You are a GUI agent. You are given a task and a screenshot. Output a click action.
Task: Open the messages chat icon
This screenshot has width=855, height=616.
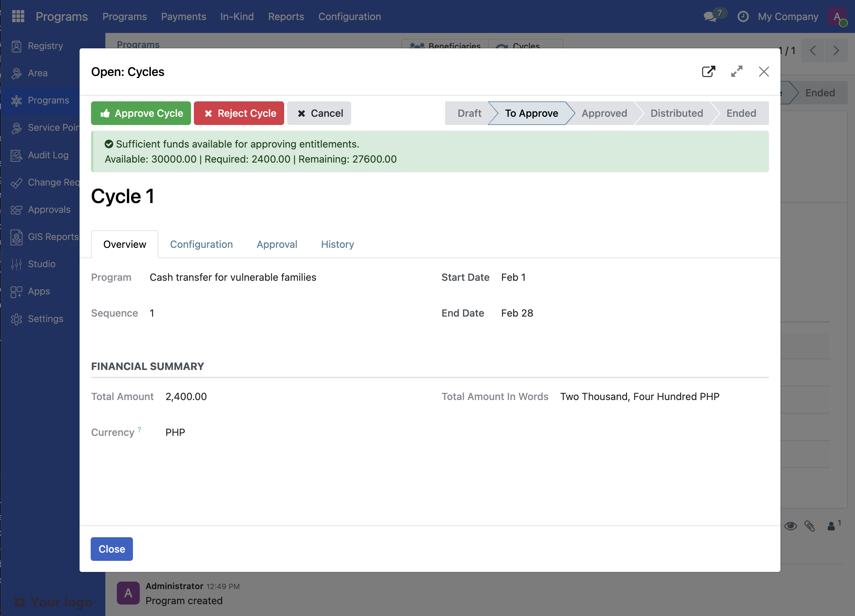coord(710,16)
